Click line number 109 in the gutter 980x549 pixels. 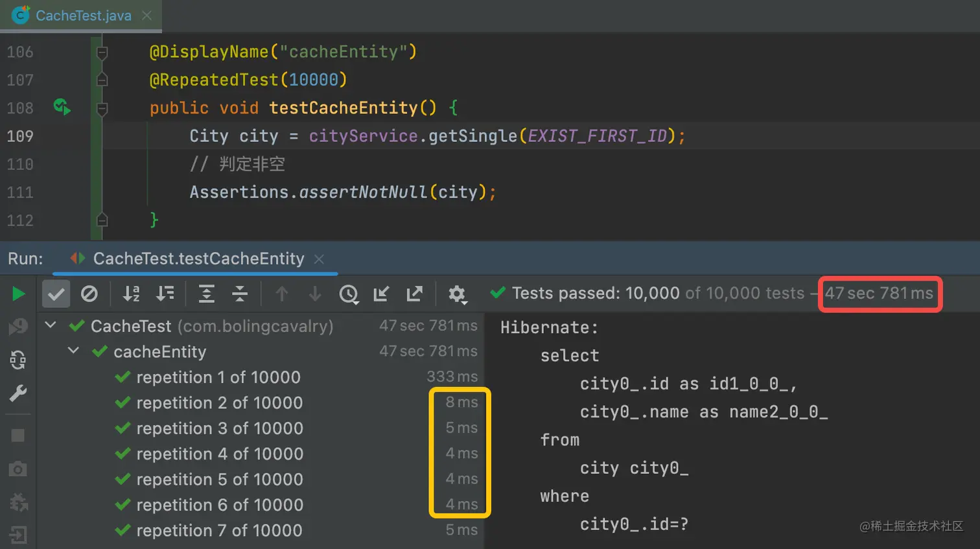pos(20,136)
